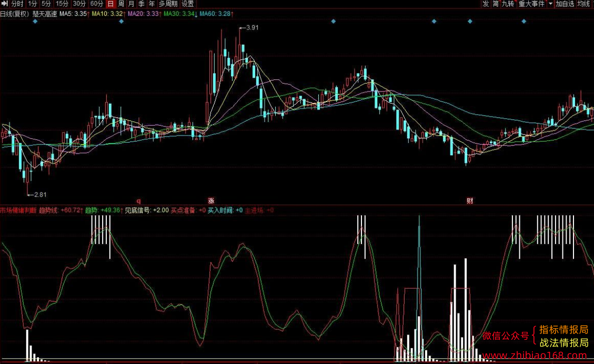594x364 pixels.
Task: Select the 日 daily period tab
Action: click(110, 4)
